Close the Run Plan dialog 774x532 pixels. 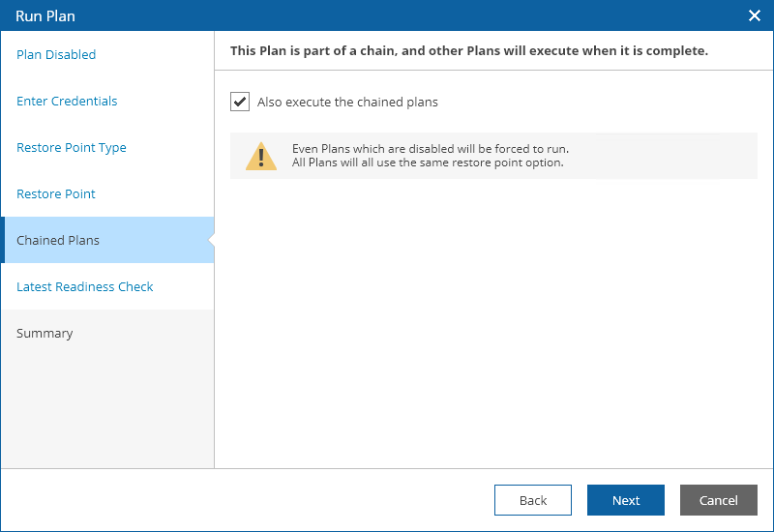coord(755,15)
